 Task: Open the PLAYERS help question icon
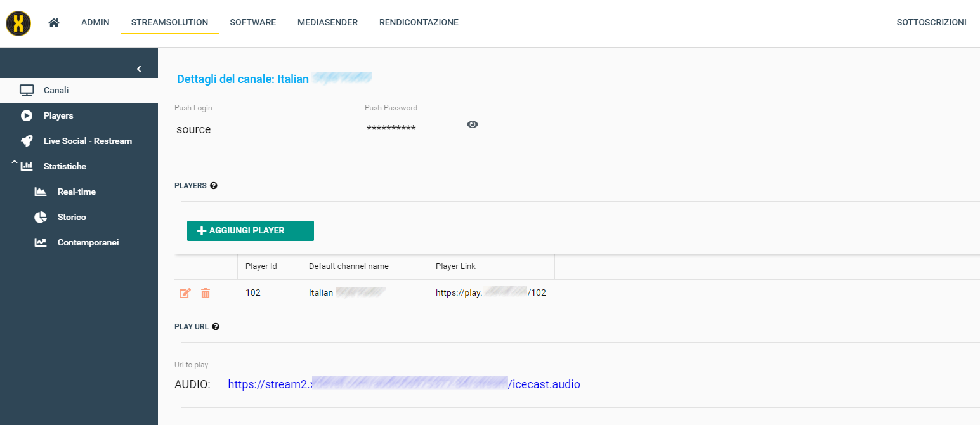214,186
